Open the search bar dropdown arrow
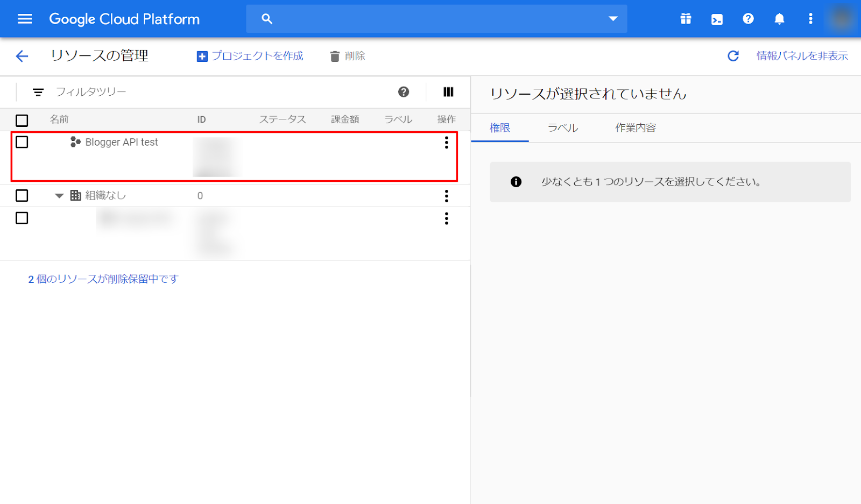 (x=613, y=19)
